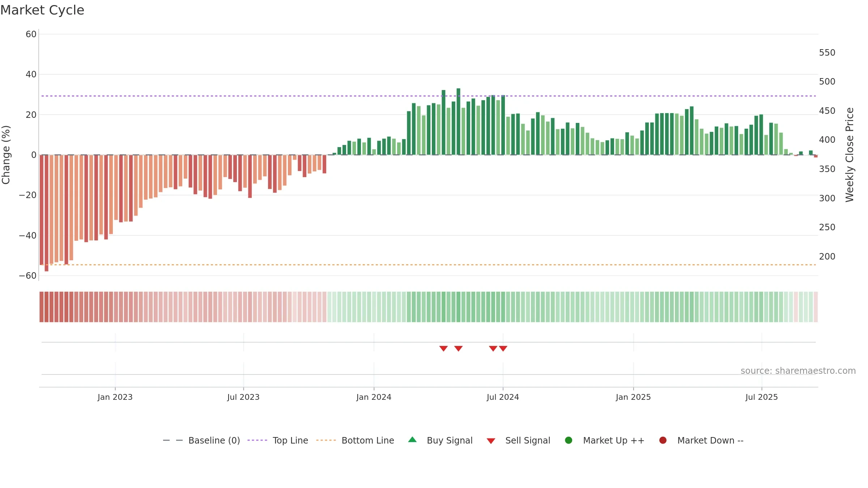Click the Market Down -- legend label
The height and width of the screenshot is (488, 868).
[x=710, y=440]
